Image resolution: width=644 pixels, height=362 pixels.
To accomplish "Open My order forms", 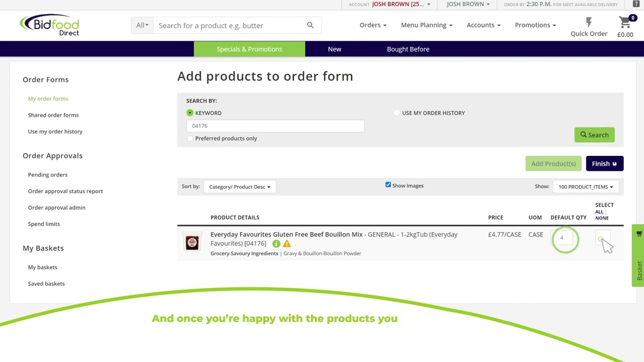I will [x=48, y=99].
